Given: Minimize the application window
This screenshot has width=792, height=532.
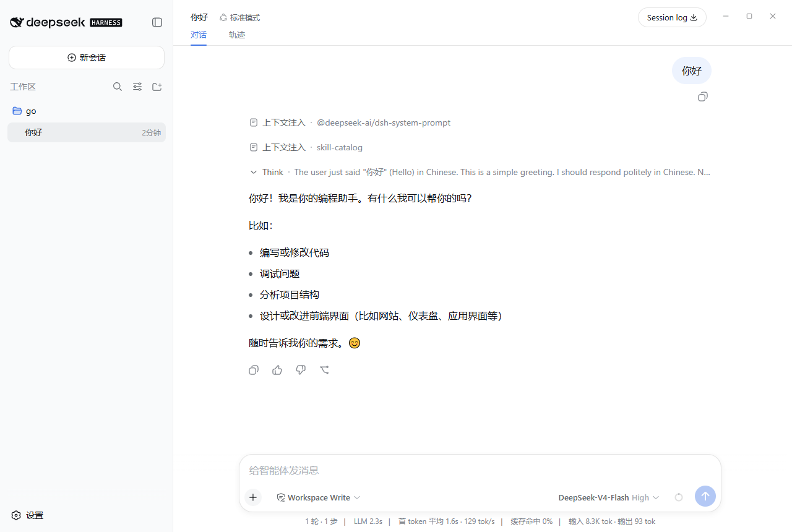Looking at the screenshot, I should point(726,16).
